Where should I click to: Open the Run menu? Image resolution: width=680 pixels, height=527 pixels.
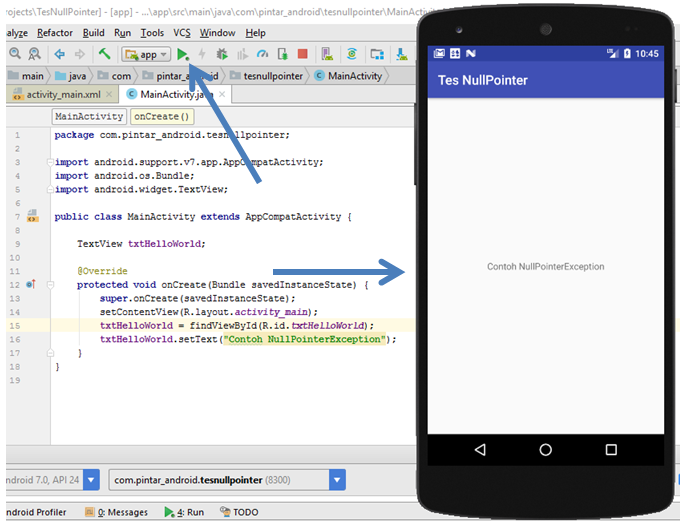click(x=122, y=33)
